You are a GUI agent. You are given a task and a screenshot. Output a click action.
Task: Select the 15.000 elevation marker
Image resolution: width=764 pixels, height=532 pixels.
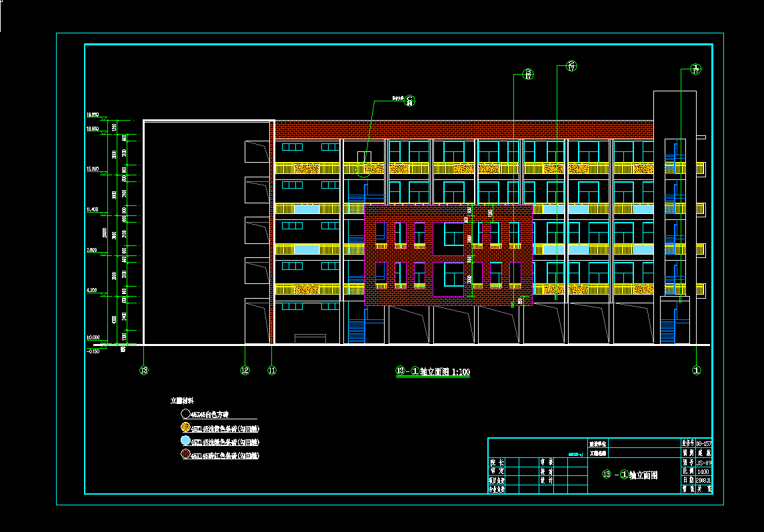click(93, 169)
